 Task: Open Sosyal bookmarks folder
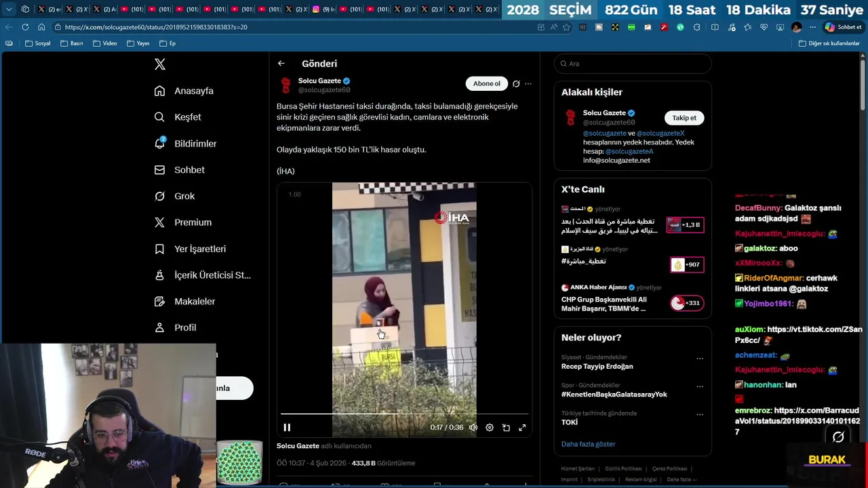pos(38,43)
